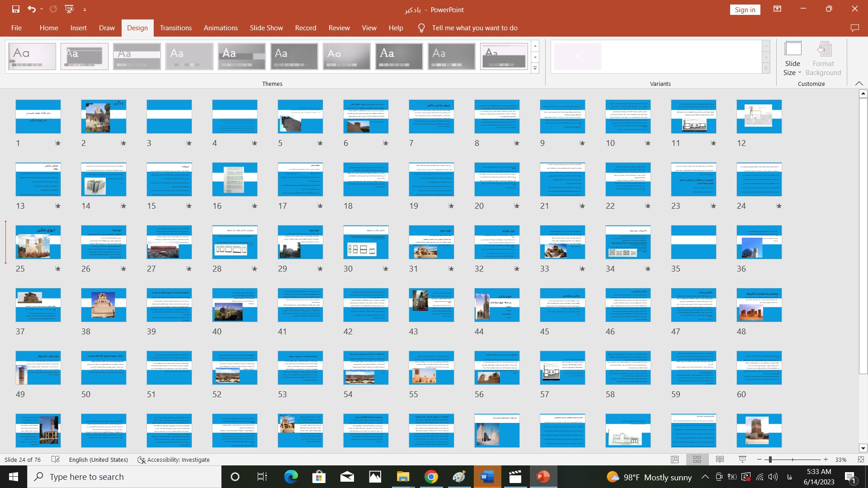Select the Draw tab in ribbon
The width and height of the screenshot is (868, 488).
point(107,28)
